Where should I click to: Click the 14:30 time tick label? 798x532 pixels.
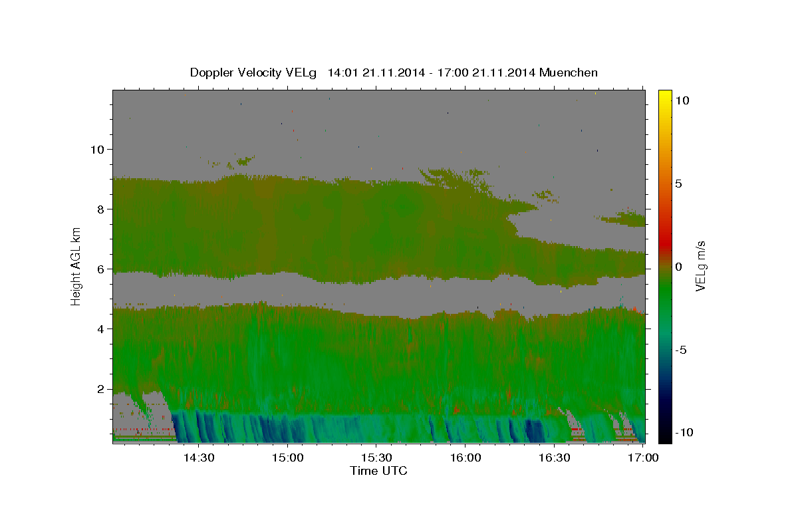click(199, 458)
